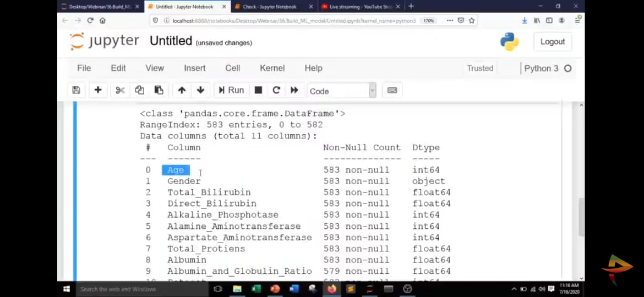Open Excel from the Windows taskbar
The height and width of the screenshot is (297, 644).
click(256, 289)
